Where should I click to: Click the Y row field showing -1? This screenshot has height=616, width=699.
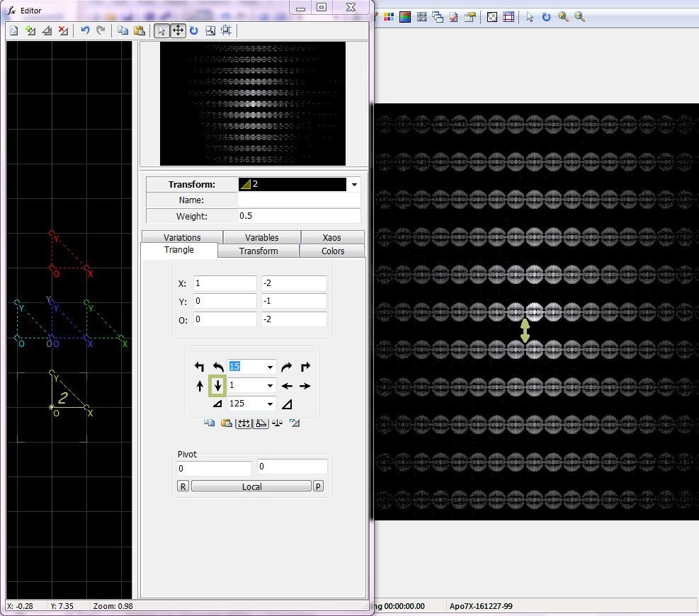point(294,301)
